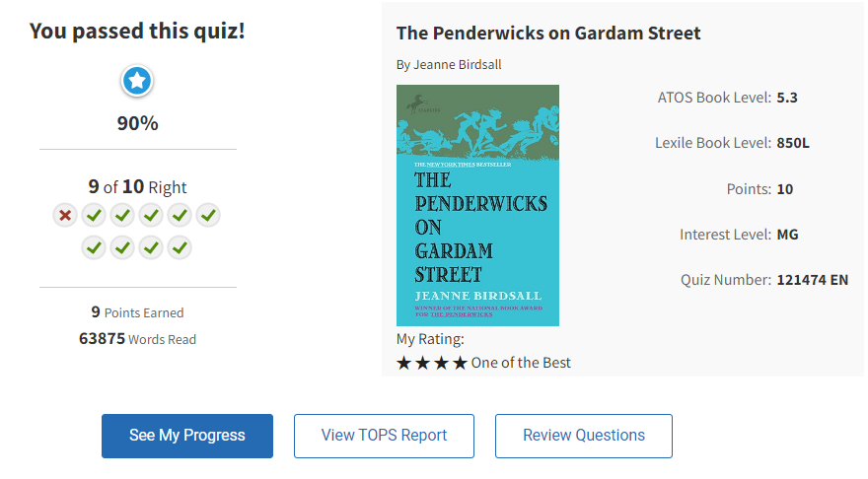Click last checkmark in bottom row

(x=179, y=247)
